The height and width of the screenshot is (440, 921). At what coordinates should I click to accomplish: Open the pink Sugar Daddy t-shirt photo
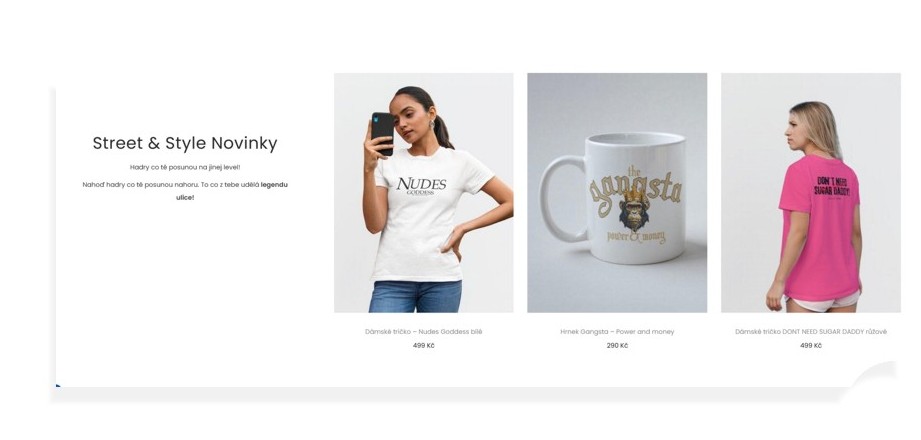pos(811,193)
